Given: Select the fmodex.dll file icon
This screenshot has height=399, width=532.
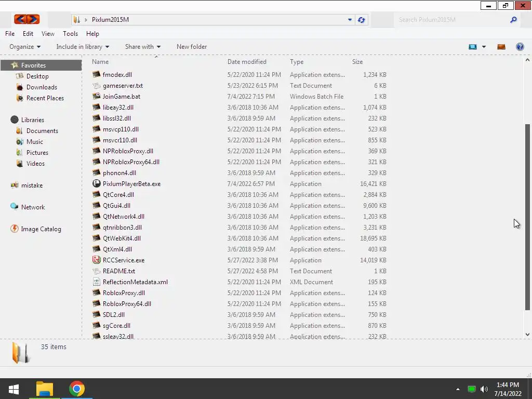Looking at the screenshot, I should pos(97,74).
